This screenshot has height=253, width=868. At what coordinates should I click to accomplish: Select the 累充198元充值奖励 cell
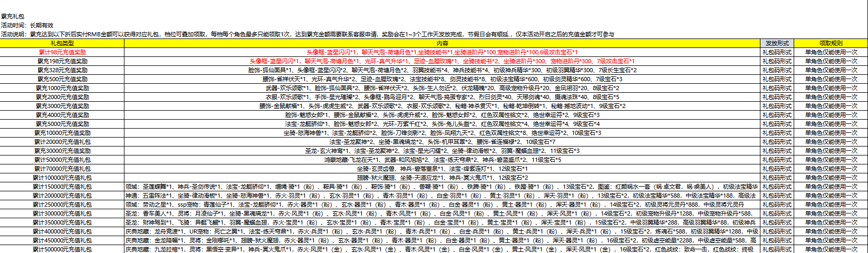[x=62, y=61]
